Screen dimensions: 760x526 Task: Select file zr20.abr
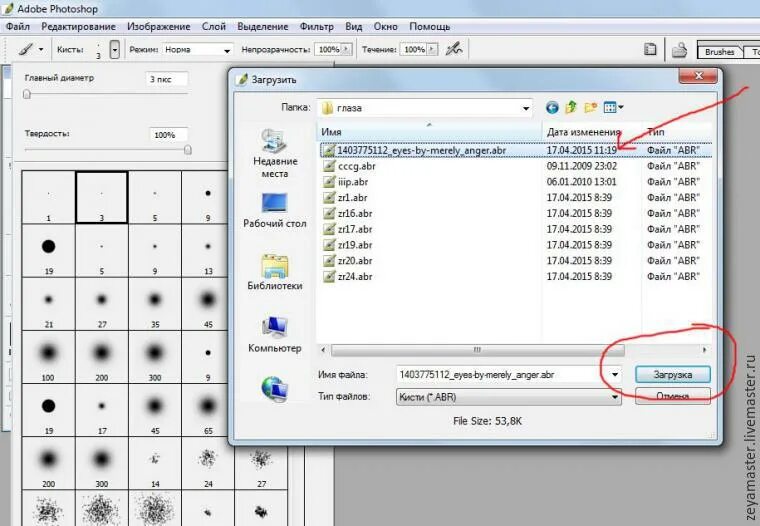pyautogui.click(x=348, y=261)
